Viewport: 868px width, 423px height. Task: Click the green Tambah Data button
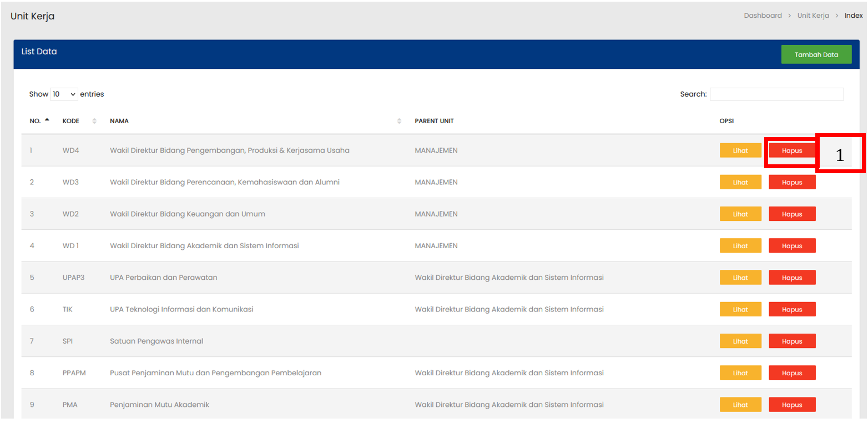[x=816, y=54]
